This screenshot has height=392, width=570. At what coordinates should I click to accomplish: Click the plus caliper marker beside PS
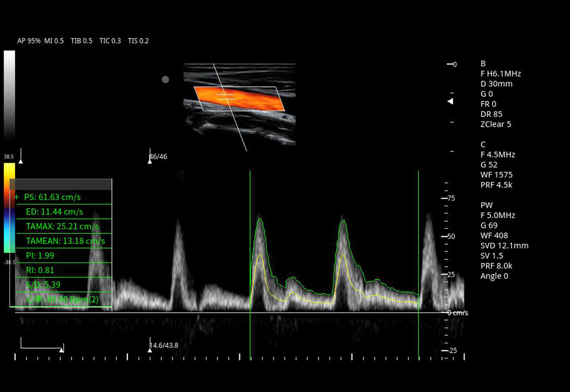pos(17,197)
